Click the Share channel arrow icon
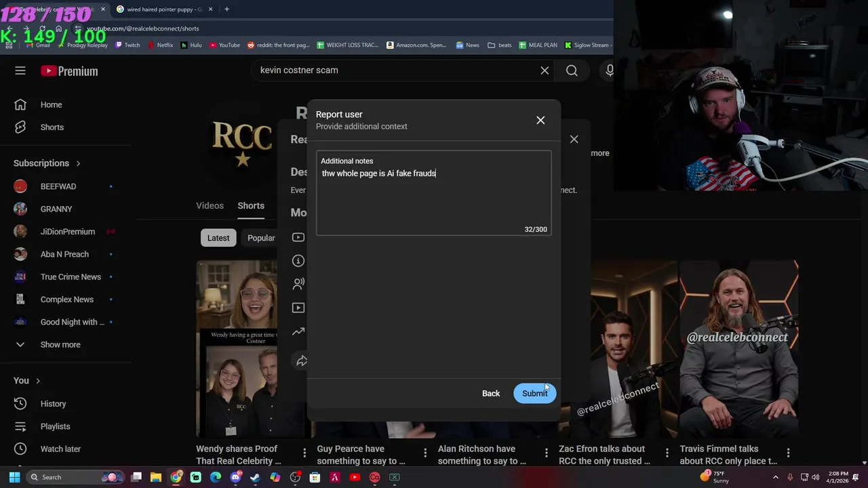Viewport: 868px width, 488px height. [x=302, y=361]
